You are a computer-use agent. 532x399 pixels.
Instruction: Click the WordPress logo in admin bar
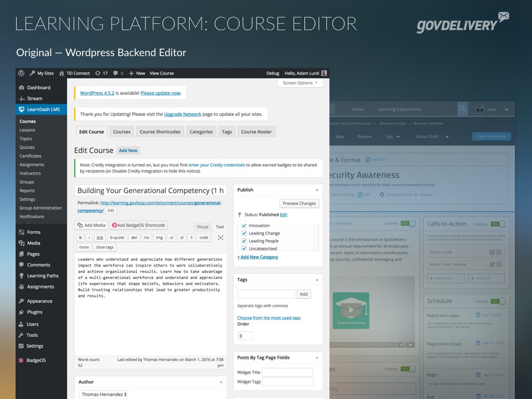[21, 73]
